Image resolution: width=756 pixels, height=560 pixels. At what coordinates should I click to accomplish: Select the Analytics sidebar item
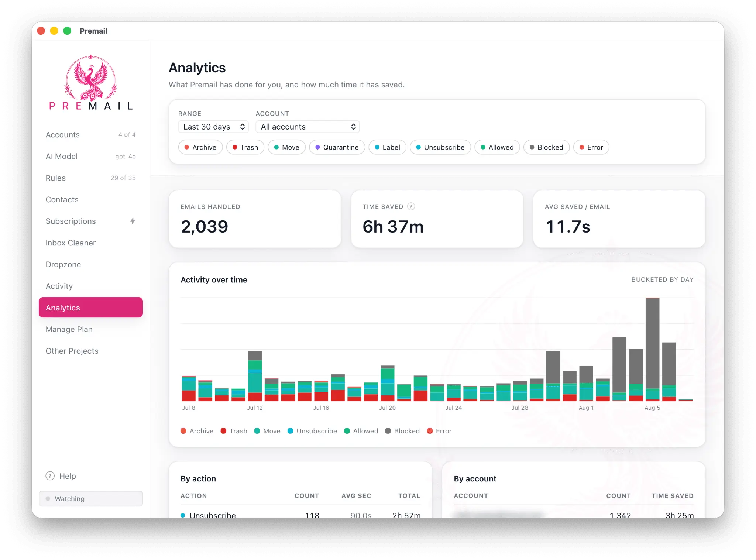point(90,308)
